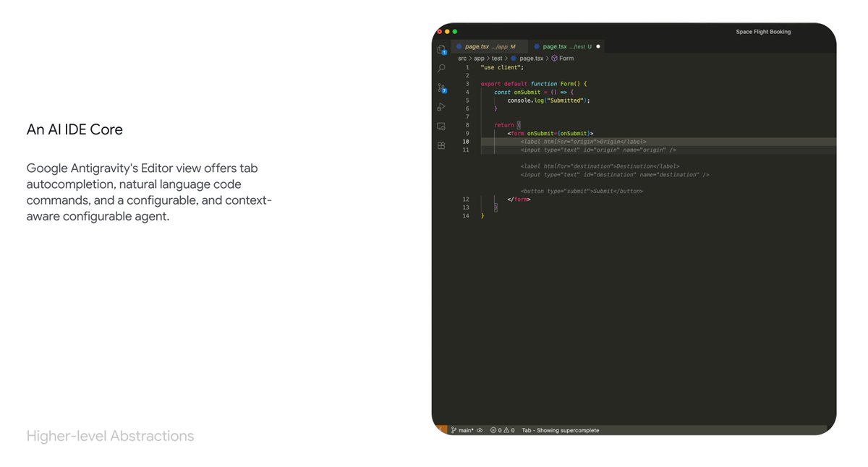Switch to page.tsx .../app tab
868x467 pixels.
tap(490, 46)
